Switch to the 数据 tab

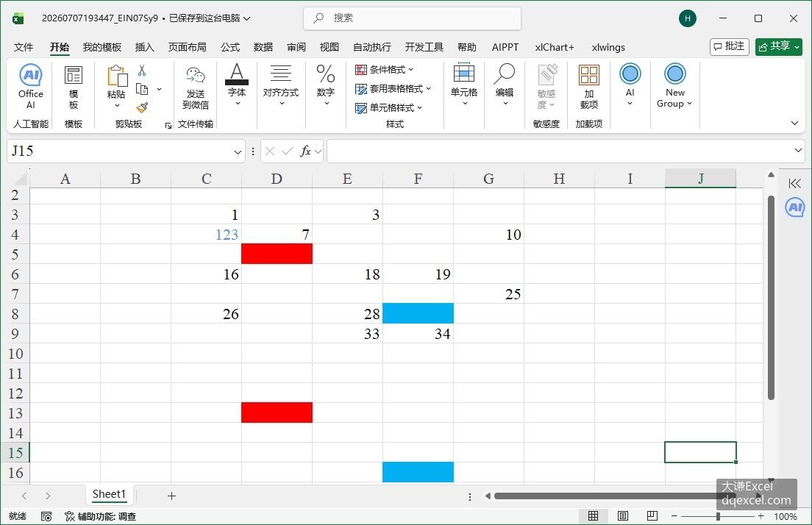tap(263, 47)
